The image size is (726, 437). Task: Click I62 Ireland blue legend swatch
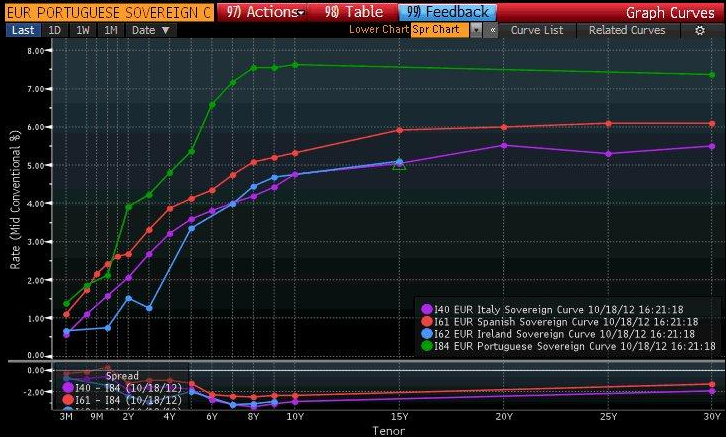tap(427, 334)
